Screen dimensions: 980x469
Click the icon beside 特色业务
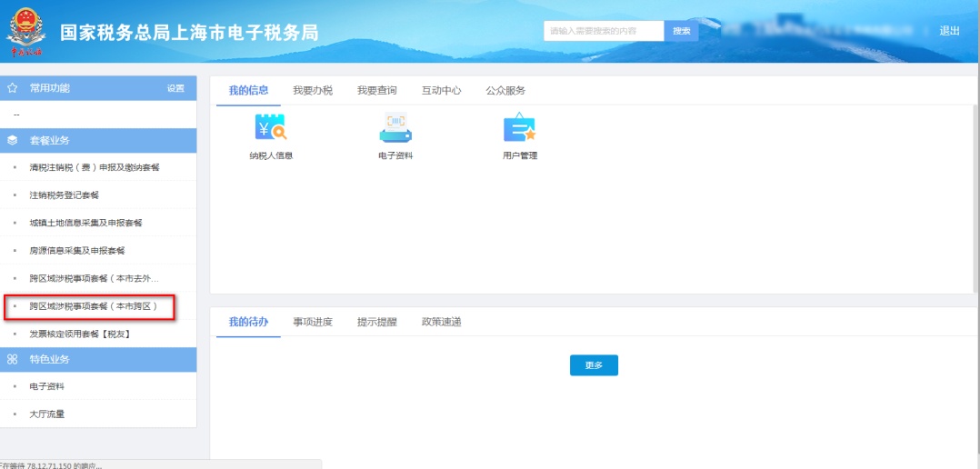pos(13,359)
